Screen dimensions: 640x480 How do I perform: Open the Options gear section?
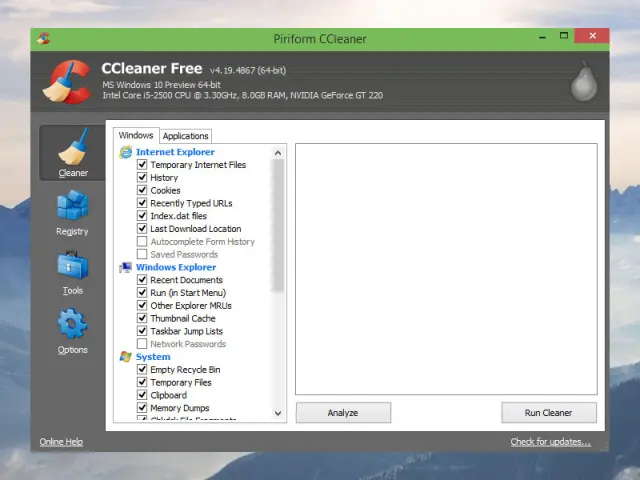point(72,330)
